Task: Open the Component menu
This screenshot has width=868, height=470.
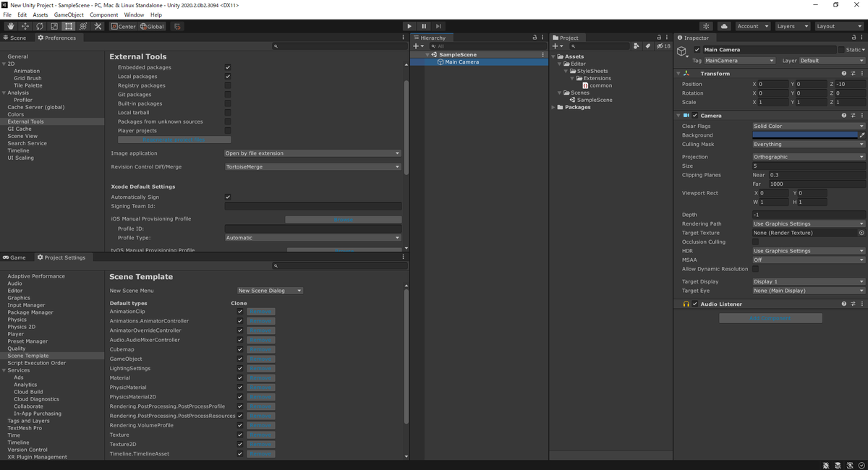Action: tap(104, 14)
